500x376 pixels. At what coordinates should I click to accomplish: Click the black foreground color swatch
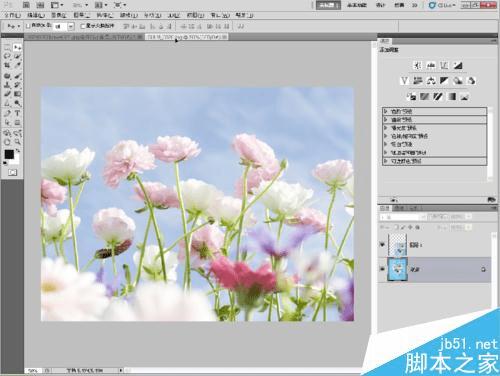(9, 154)
